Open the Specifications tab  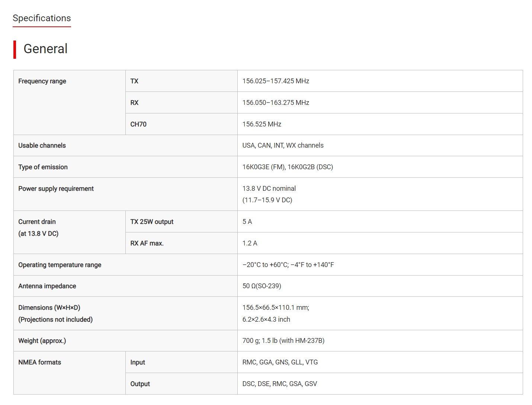[42, 18]
